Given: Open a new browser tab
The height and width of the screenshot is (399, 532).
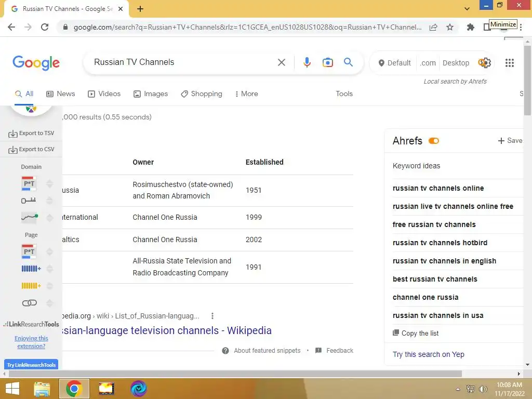Looking at the screenshot, I should (140, 9).
